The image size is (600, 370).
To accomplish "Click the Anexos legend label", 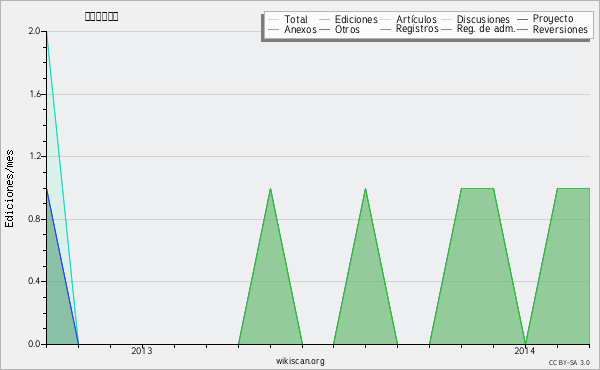I will point(300,29).
